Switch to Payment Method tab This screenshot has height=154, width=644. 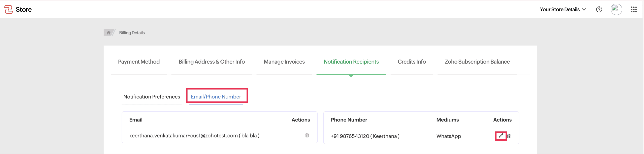coord(139,62)
